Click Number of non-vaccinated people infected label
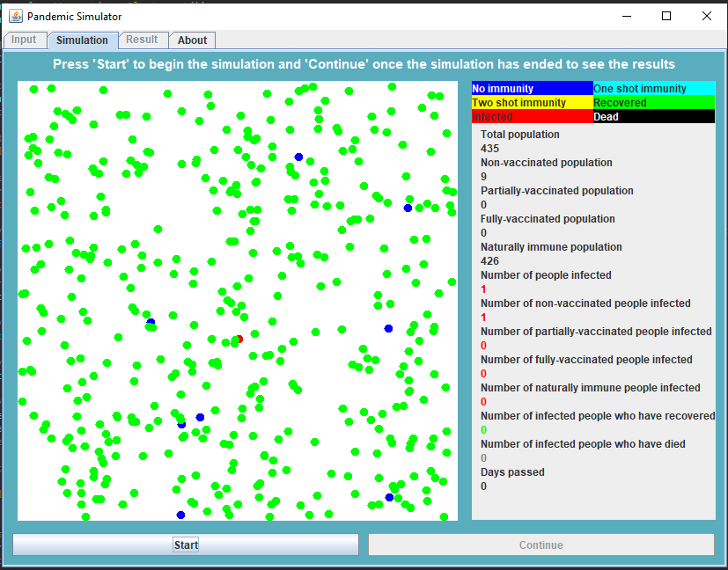The width and height of the screenshot is (728, 570). point(585,303)
